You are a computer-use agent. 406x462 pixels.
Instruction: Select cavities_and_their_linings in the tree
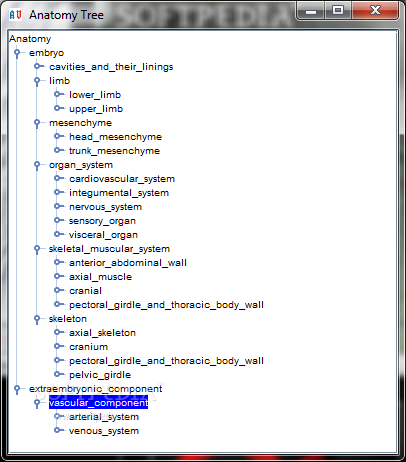[x=111, y=67]
